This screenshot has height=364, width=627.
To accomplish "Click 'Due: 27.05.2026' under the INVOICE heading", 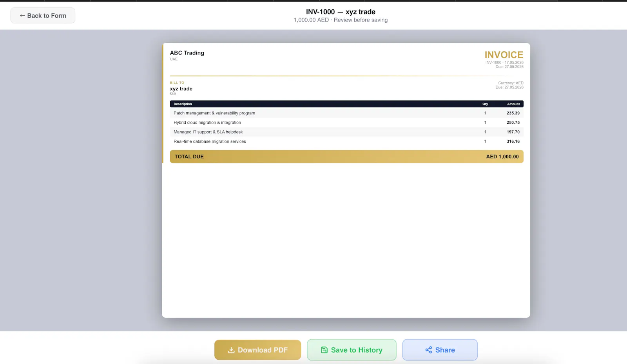I will 509,67.
